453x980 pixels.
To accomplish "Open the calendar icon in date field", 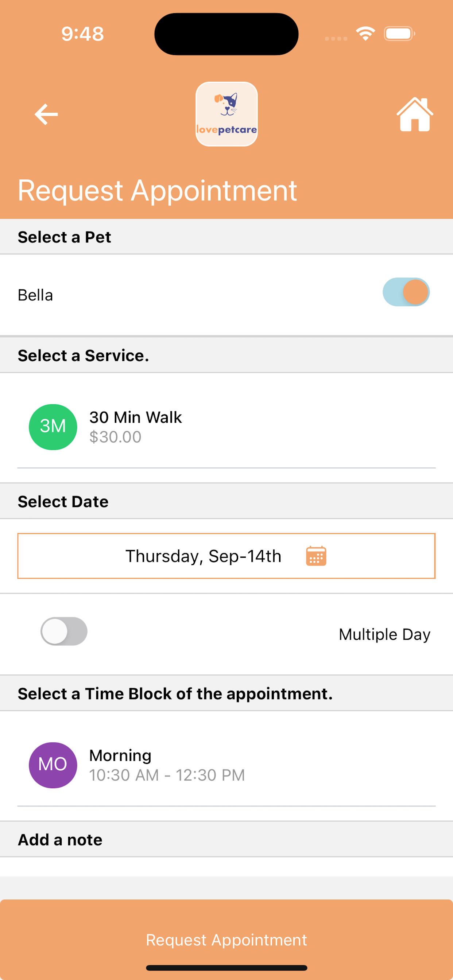I will [316, 556].
